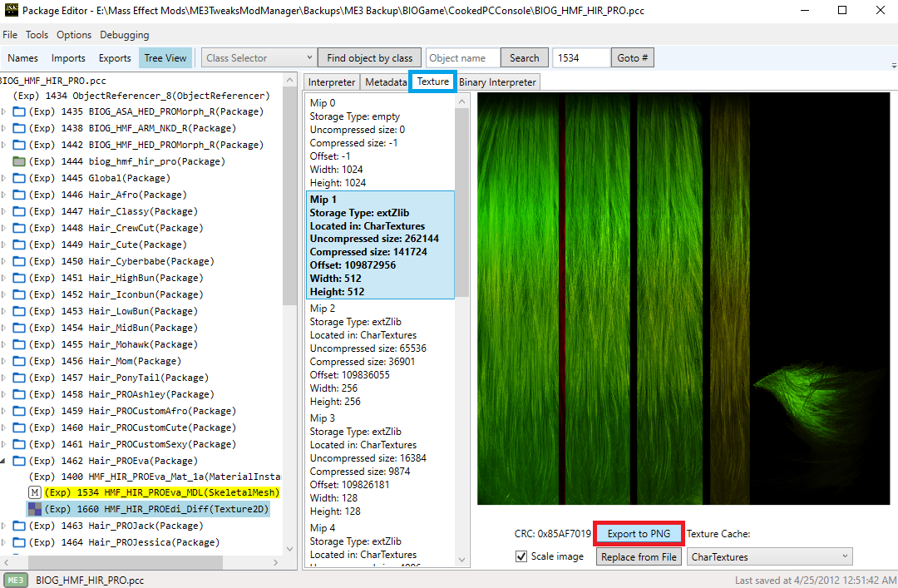Switch to Names view
The width and height of the screenshot is (898, 588).
[23, 58]
